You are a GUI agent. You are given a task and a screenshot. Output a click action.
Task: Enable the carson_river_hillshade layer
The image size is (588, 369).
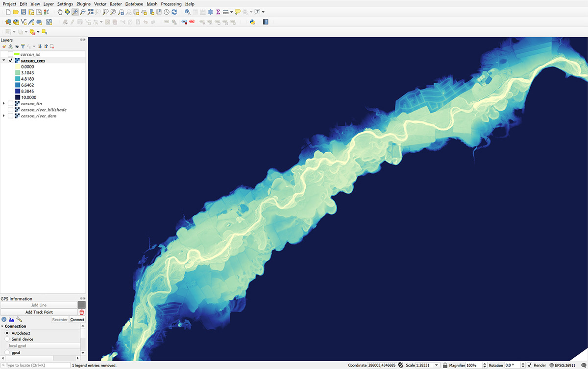[10, 110]
